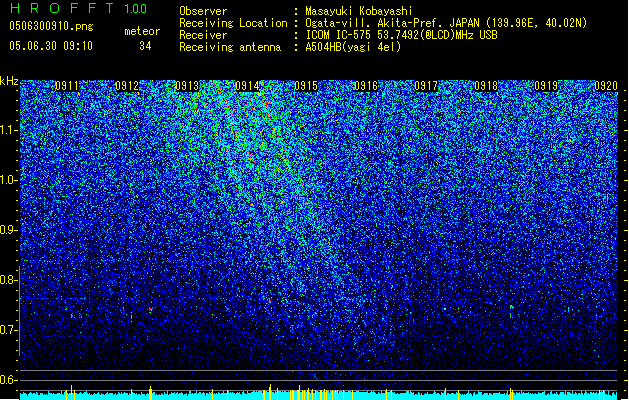Screen dimensions: 629x400
Task: Click time marker 0918
Action: click(486, 86)
